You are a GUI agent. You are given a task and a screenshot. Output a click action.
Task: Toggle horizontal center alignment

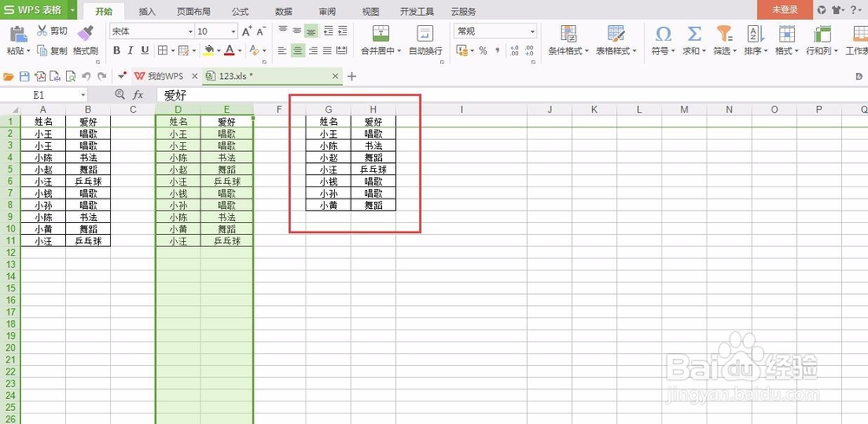(x=298, y=51)
